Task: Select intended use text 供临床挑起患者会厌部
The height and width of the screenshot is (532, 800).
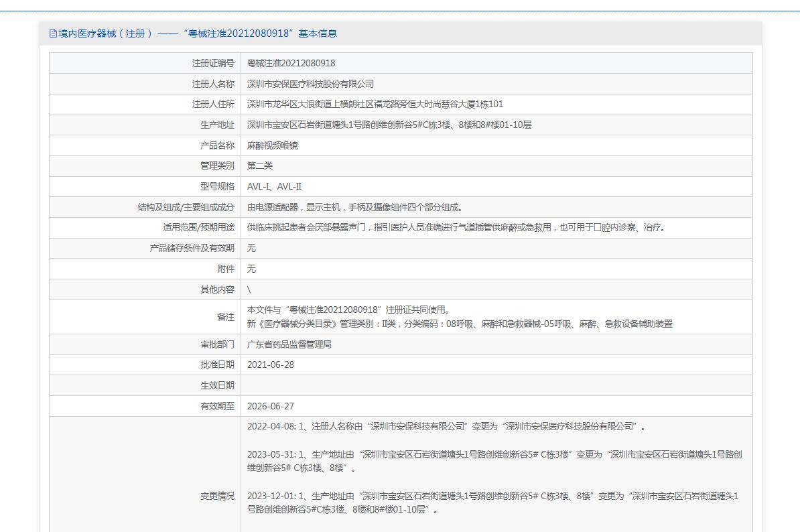Action: tap(457, 228)
